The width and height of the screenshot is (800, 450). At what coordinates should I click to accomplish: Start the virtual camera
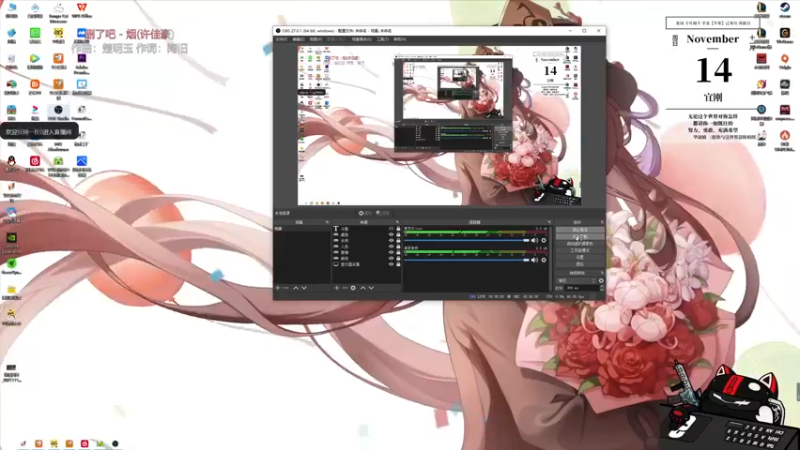(579, 243)
